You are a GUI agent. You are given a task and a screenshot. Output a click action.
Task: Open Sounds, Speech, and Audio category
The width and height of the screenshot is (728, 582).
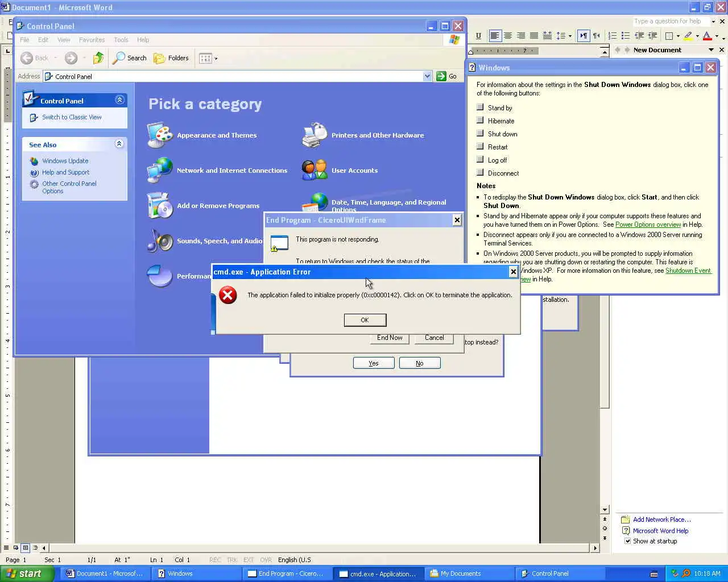click(205, 240)
